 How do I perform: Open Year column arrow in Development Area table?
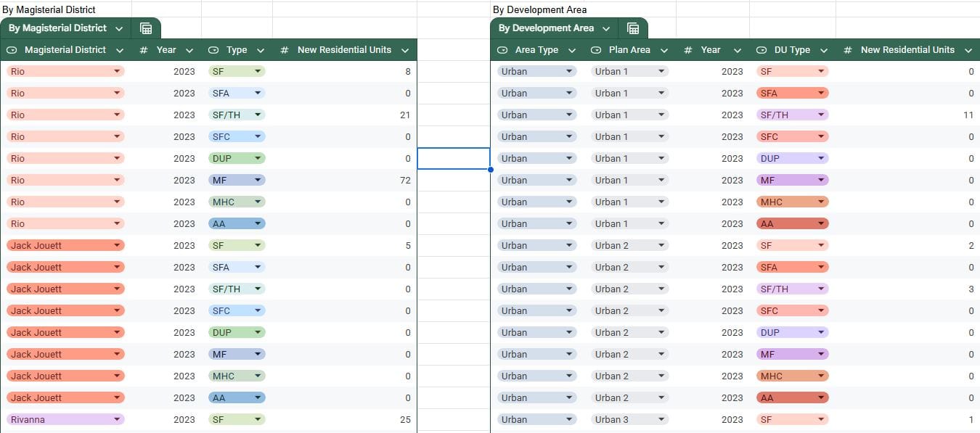click(x=738, y=50)
